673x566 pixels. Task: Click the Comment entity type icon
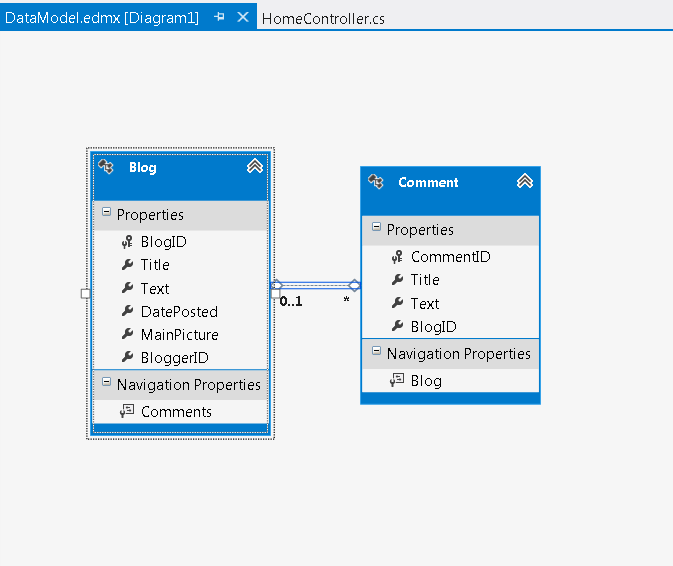click(376, 182)
